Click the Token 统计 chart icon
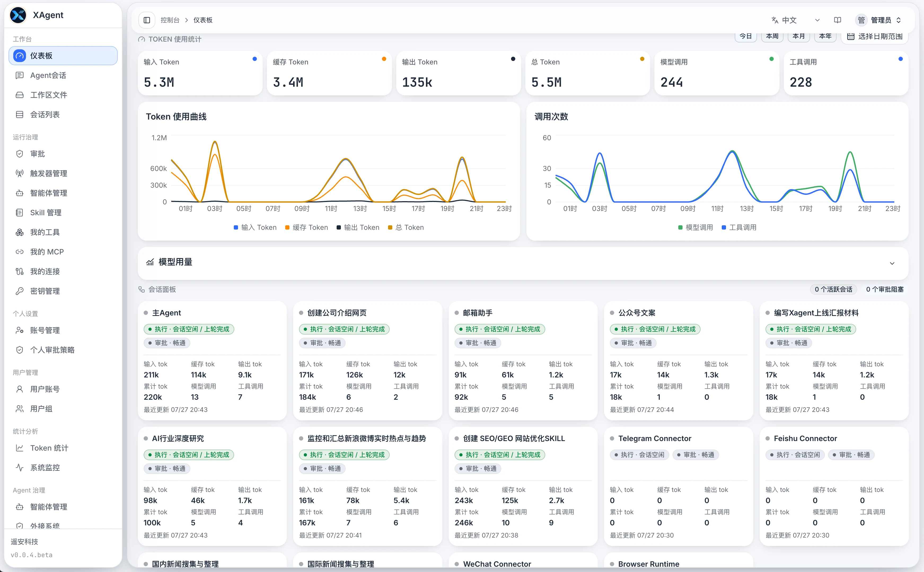 tap(20, 448)
